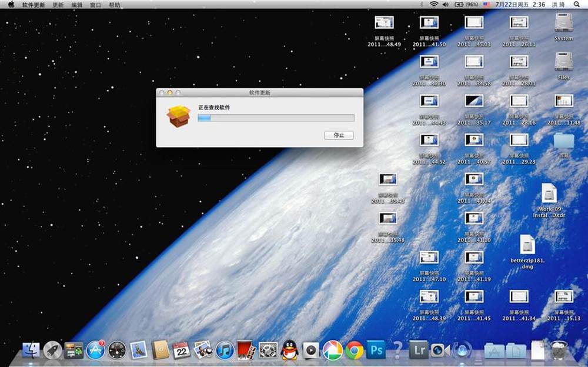Launch iTunes from the Dock
Image resolution: width=588 pixels, height=367 pixels.
[x=225, y=350]
